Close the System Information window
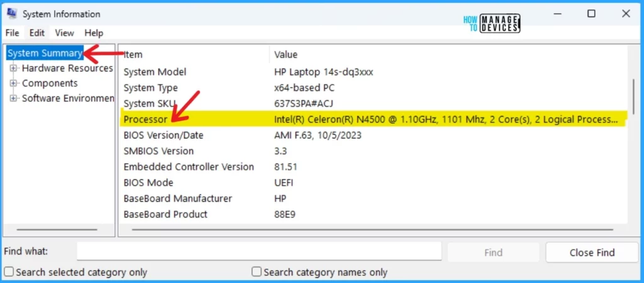The height and width of the screenshot is (283, 644). [x=626, y=14]
